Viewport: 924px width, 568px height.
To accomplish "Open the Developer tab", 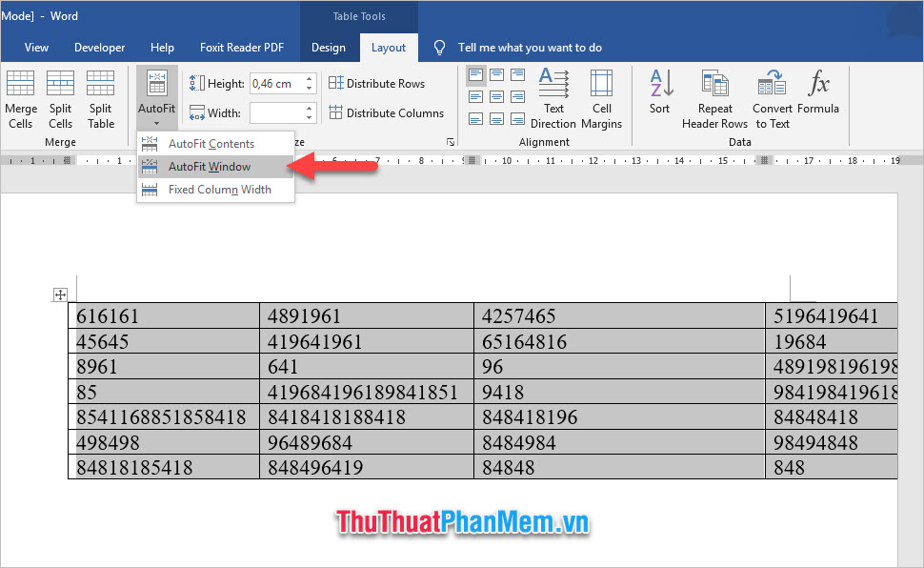I will [100, 48].
